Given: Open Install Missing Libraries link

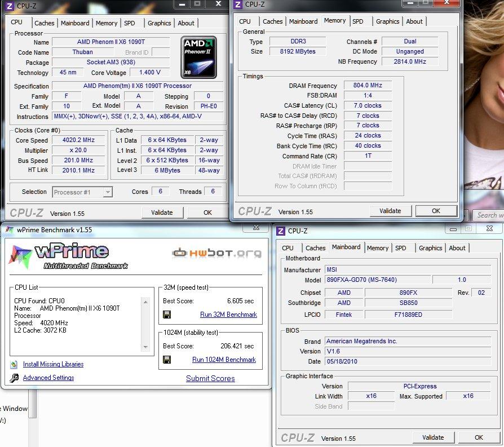Looking at the screenshot, I should tap(54, 364).
